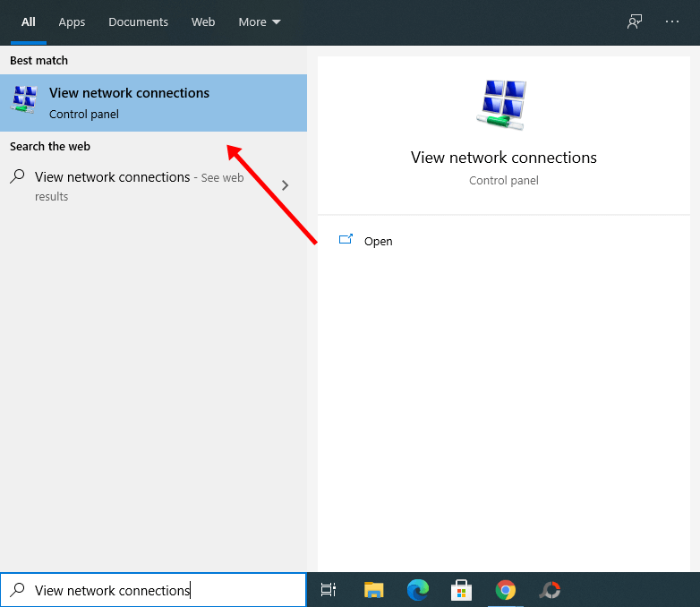Open Task View from the taskbar

coord(329,590)
